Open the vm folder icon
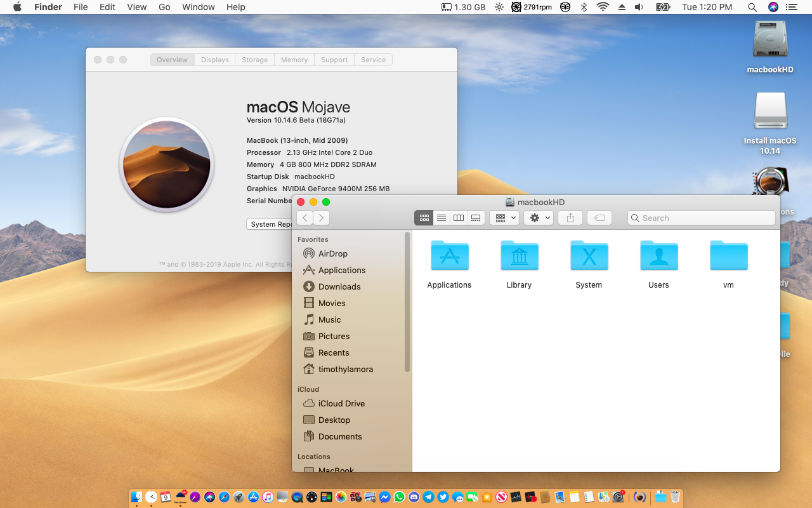The width and height of the screenshot is (812, 508). (728, 256)
